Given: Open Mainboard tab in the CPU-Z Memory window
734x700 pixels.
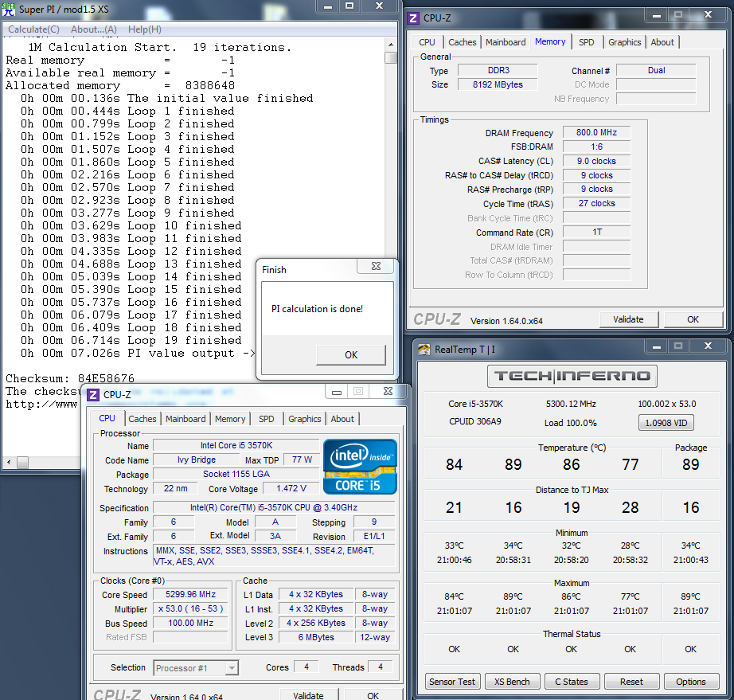Looking at the screenshot, I should 506,42.
